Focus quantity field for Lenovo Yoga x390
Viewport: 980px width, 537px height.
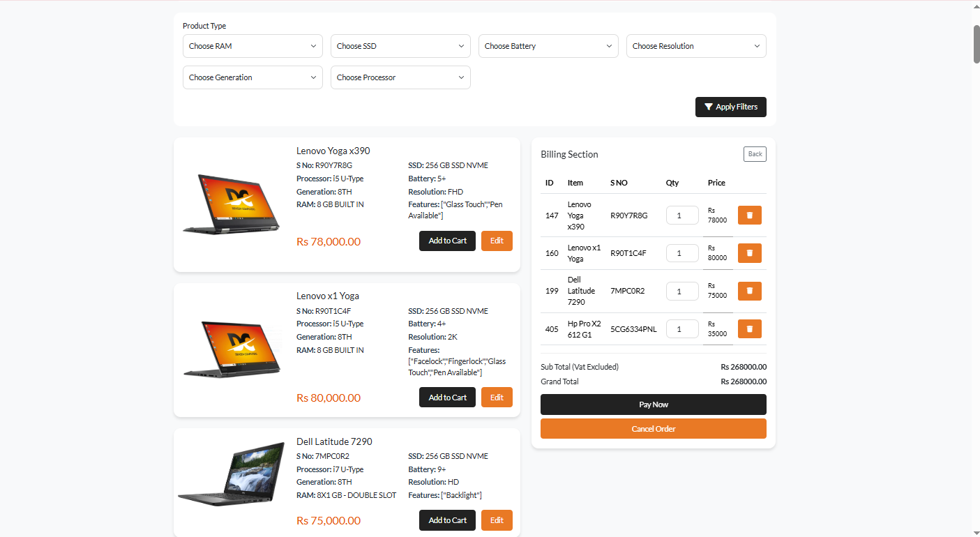click(x=682, y=215)
